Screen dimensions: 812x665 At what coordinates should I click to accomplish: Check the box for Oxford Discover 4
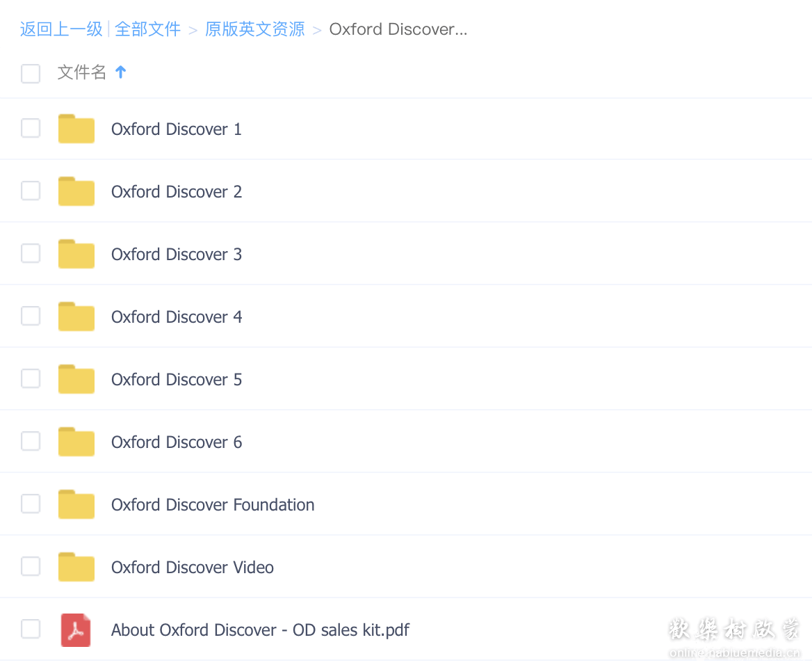pos(31,316)
